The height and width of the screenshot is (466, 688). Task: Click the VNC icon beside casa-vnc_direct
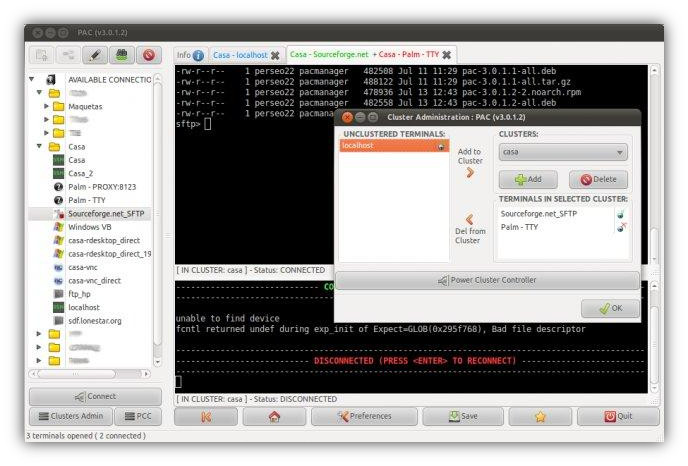(x=58, y=281)
